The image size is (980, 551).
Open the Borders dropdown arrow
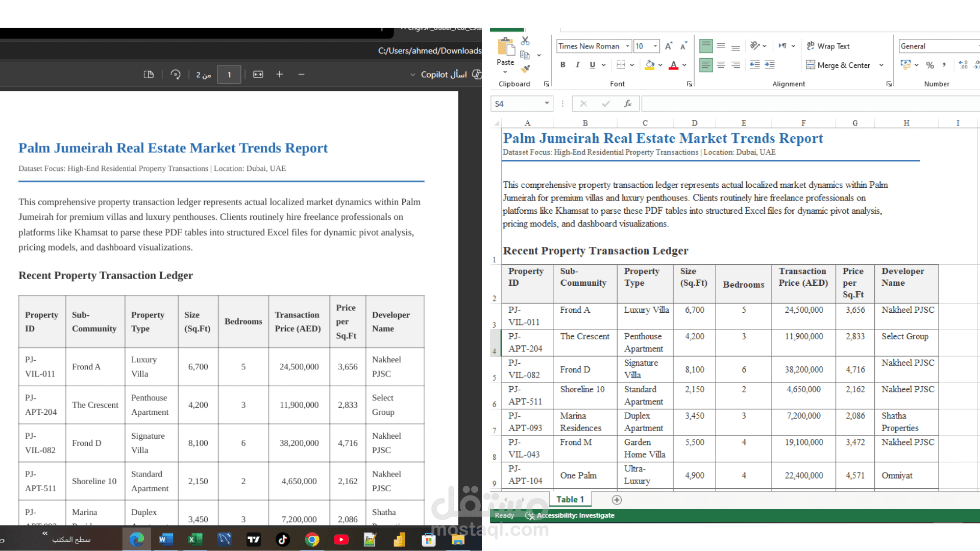(x=632, y=65)
